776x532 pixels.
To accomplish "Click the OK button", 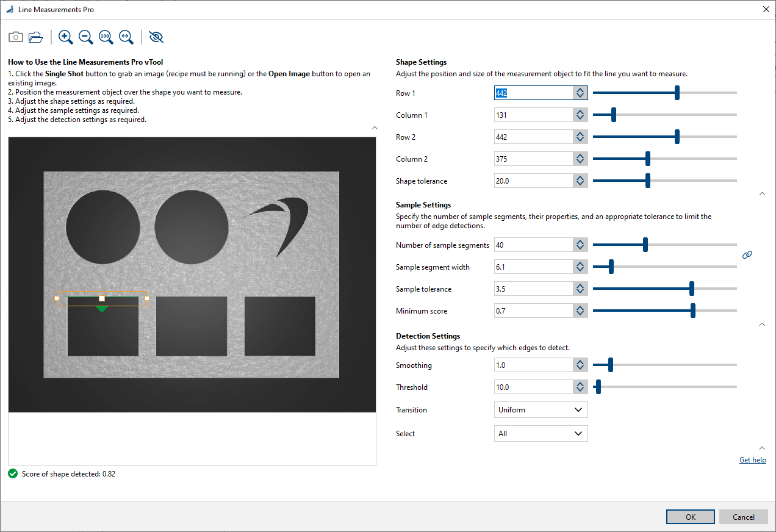I will pyautogui.click(x=691, y=517).
